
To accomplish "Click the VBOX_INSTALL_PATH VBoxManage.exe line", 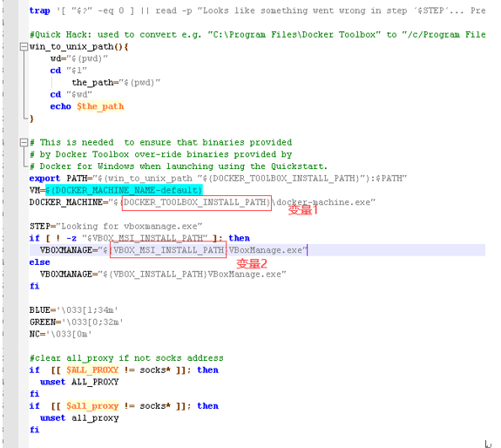I will [x=163, y=275].
